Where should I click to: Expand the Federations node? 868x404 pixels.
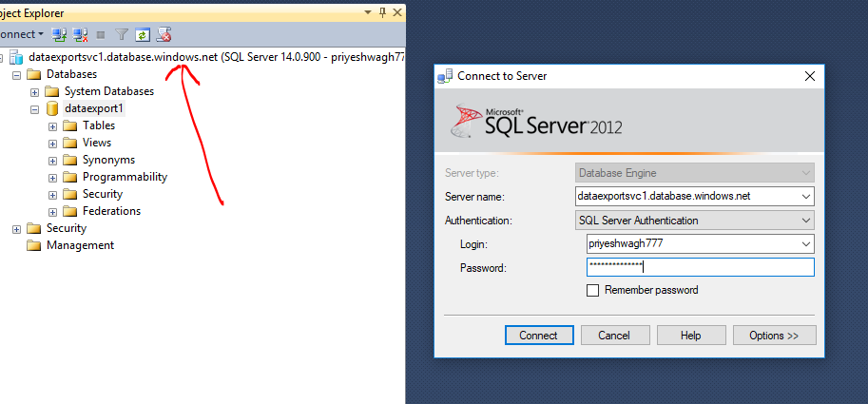tap(52, 213)
